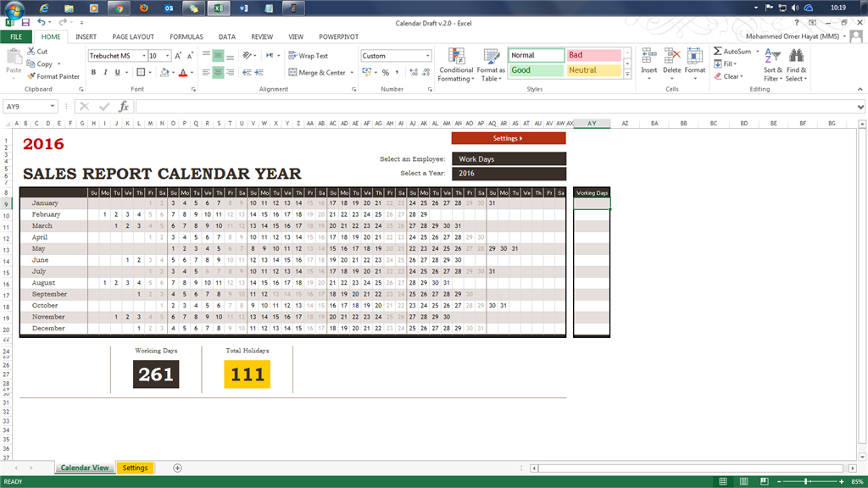This screenshot has width=868, height=488.
Task: Click the Format cells icon
Action: 695,57
